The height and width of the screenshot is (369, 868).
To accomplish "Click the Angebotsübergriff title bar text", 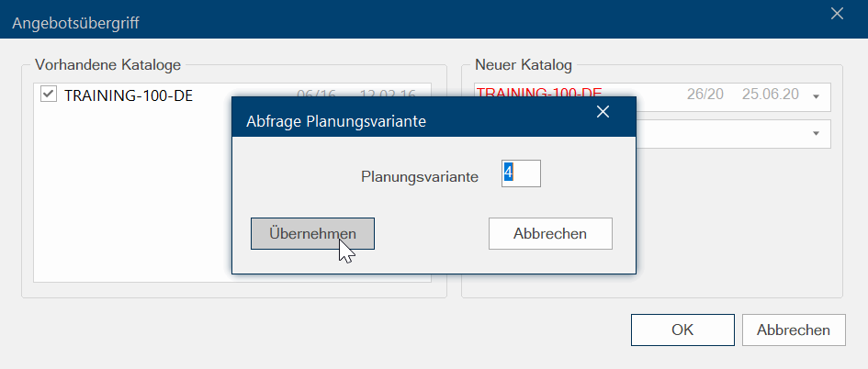I will (76, 21).
